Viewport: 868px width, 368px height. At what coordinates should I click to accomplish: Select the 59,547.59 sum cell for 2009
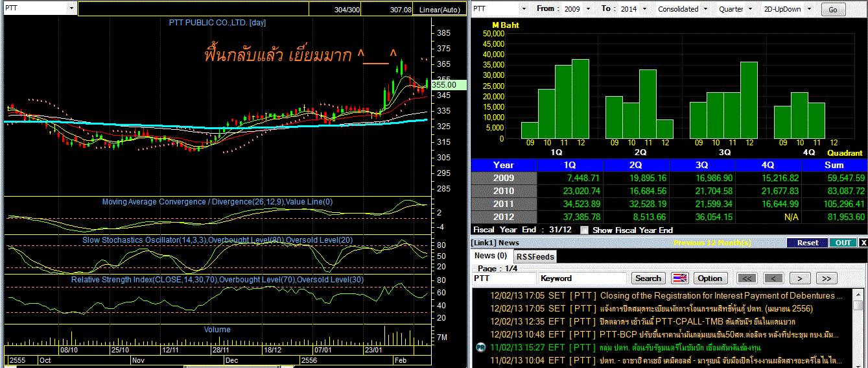pyautogui.click(x=835, y=178)
